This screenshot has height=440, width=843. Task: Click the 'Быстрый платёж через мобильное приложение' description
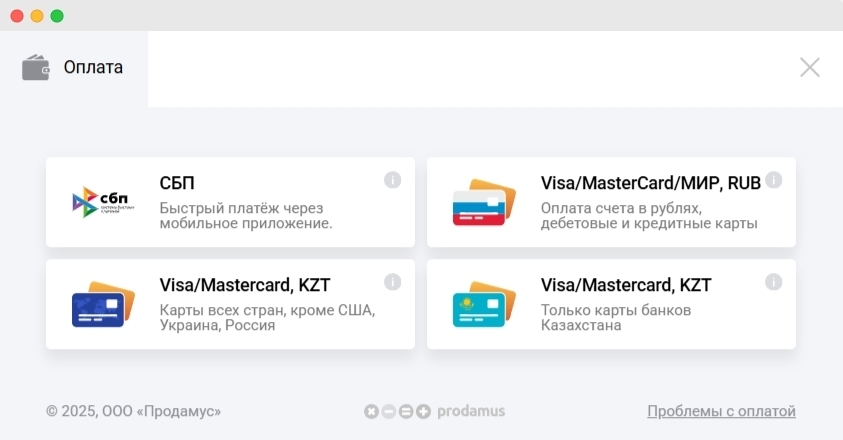click(246, 216)
